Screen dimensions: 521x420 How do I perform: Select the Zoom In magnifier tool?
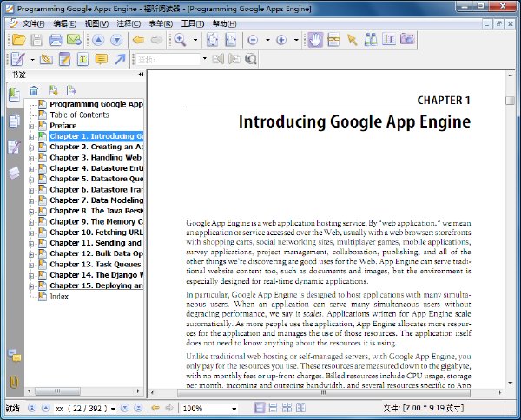click(180, 40)
